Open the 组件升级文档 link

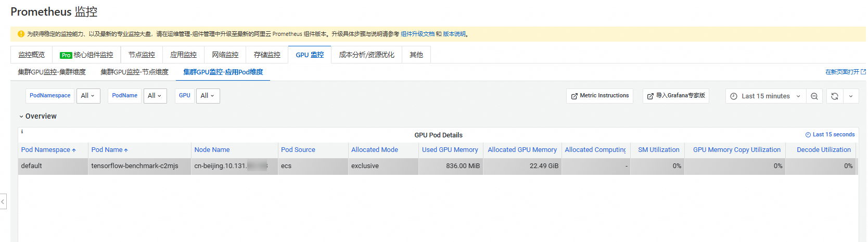(417, 34)
